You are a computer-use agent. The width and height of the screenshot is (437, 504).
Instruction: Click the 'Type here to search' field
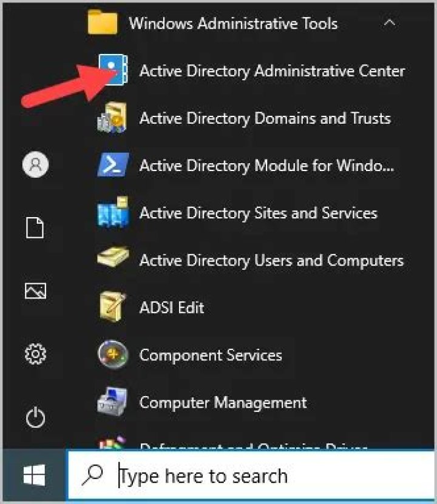(251, 475)
